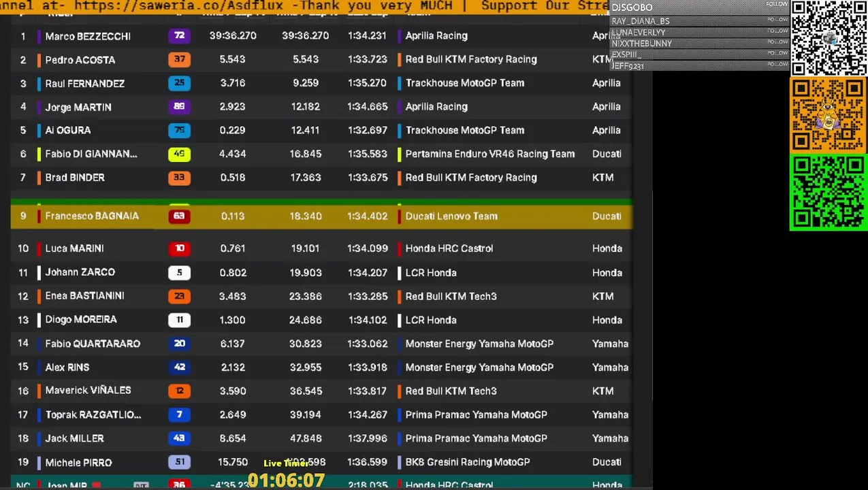Click Raul Fernandez's number 25 badge
The width and height of the screenshot is (868, 490).
coord(180,83)
